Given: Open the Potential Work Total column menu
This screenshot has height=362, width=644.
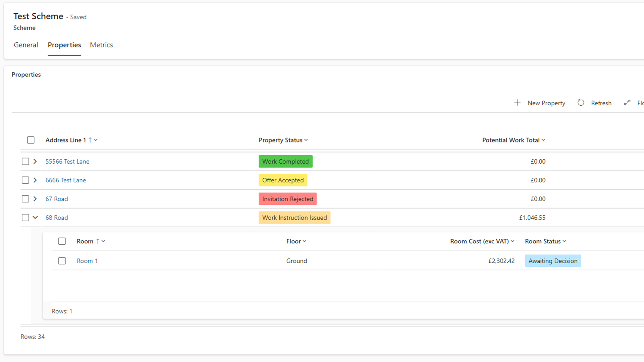Looking at the screenshot, I should tap(543, 140).
